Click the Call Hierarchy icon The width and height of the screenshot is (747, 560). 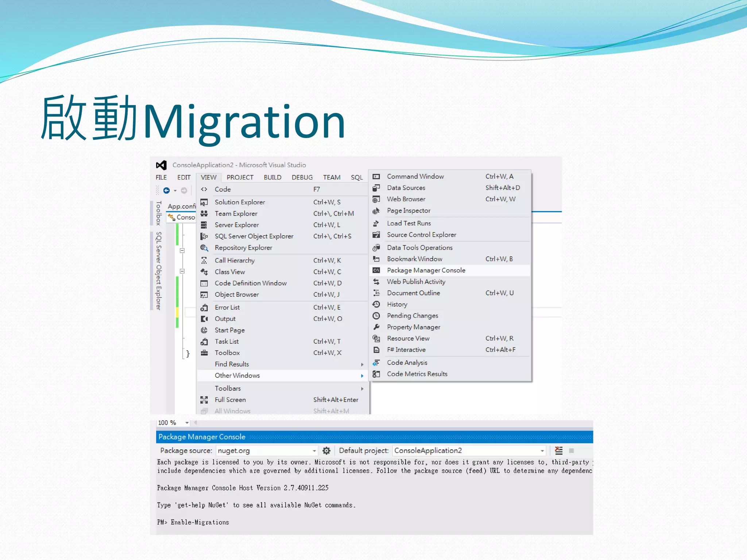[x=204, y=260]
